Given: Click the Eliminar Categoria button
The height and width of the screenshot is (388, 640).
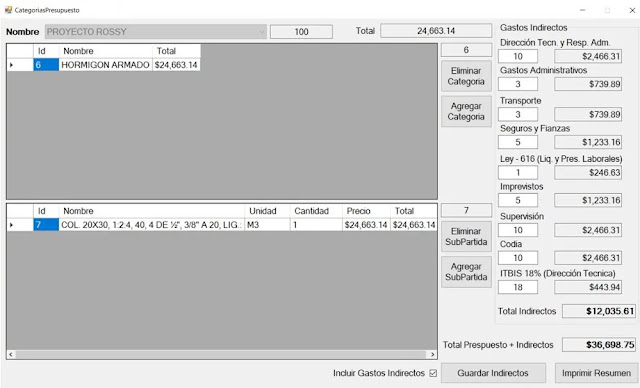Looking at the screenshot, I should (466, 76).
